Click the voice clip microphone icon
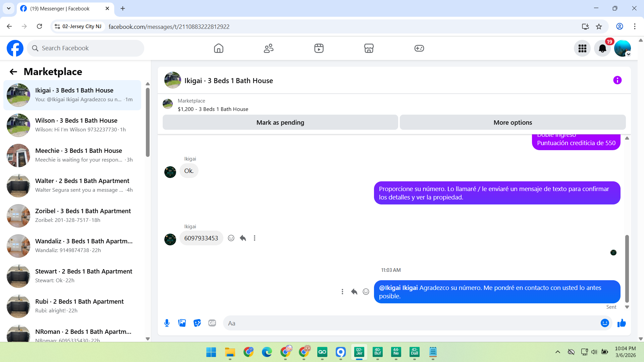This screenshot has width=644, height=362. tap(167, 323)
